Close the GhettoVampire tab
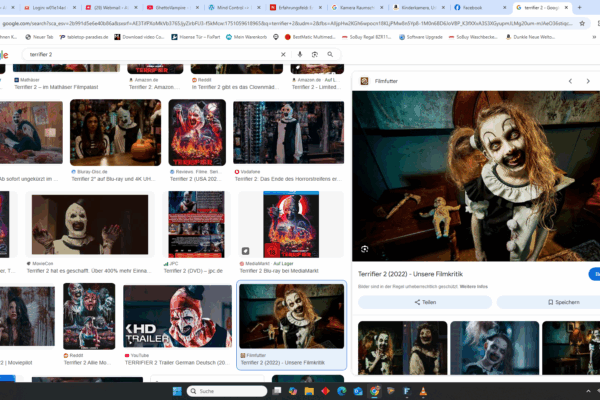 point(197,7)
